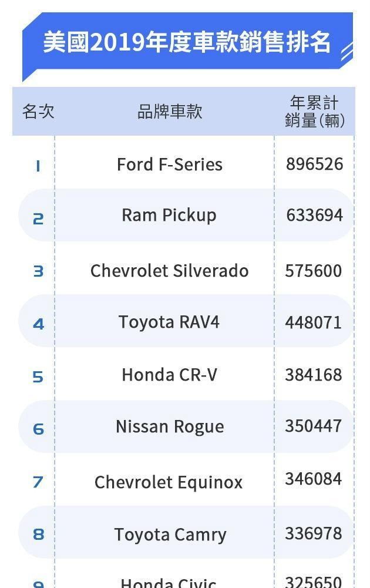Select the Ford F-Series entry
The image size is (370, 588).
[x=170, y=164]
